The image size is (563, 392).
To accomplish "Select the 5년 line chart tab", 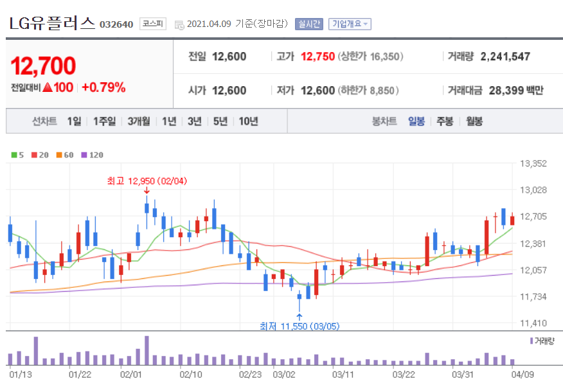I will [220, 121].
